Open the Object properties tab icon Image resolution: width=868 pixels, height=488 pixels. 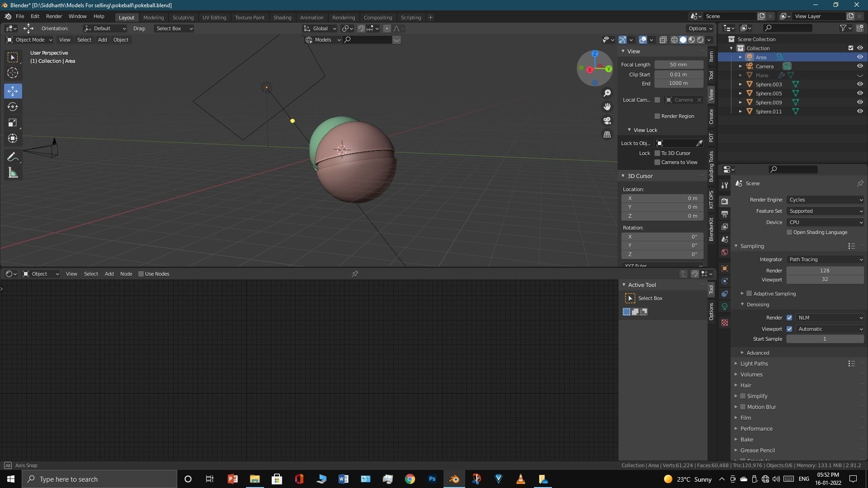tap(725, 268)
